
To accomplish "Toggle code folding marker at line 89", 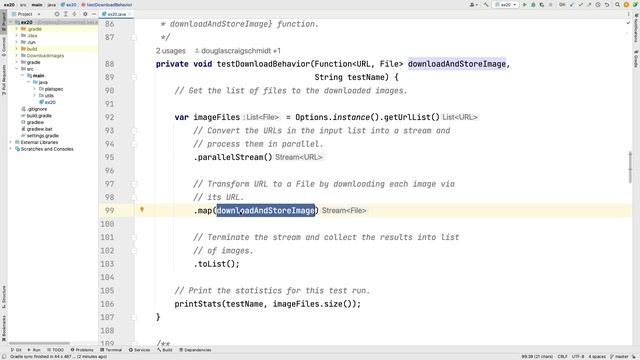I will (134, 77).
